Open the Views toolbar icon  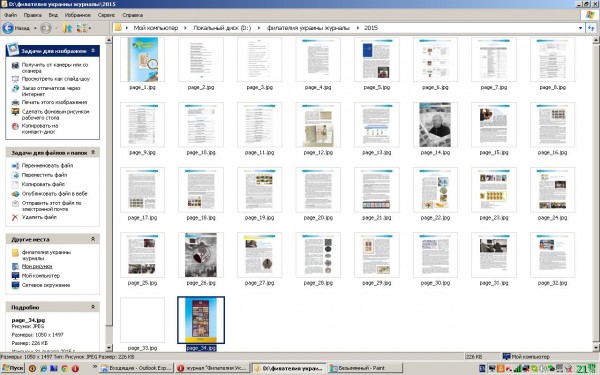click(82, 28)
